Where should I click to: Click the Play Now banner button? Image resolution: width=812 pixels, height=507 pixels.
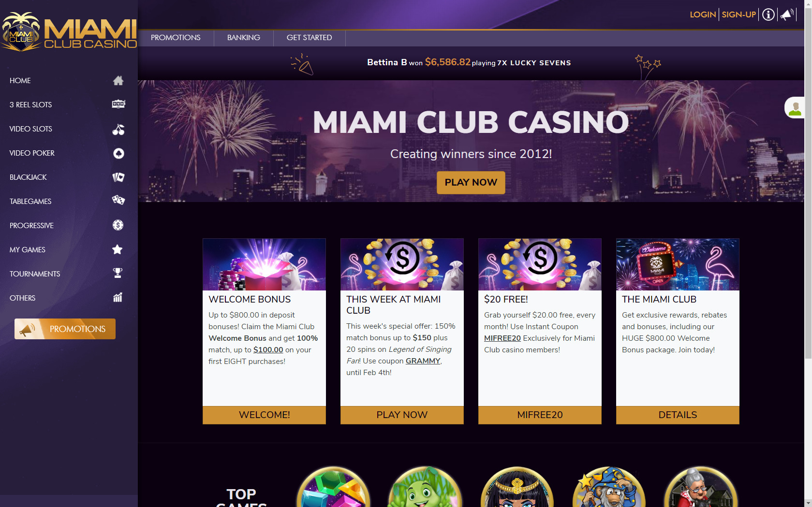click(x=471, y=182)
